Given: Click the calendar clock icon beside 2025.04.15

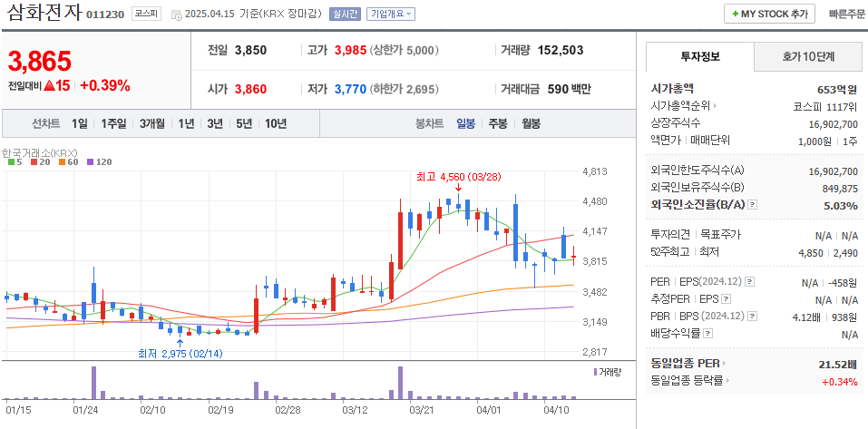Looking at the screenshot, I should point(177,15).
